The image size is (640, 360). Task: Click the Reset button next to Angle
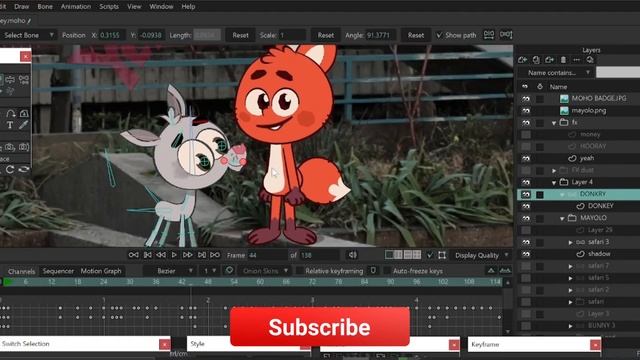pyautogui.click(x=416, y=35)
